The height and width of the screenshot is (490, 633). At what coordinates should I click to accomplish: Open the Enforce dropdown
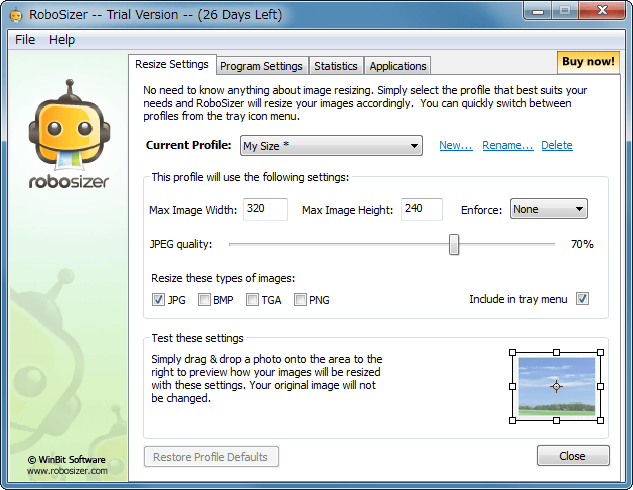[x=549, y=209]
